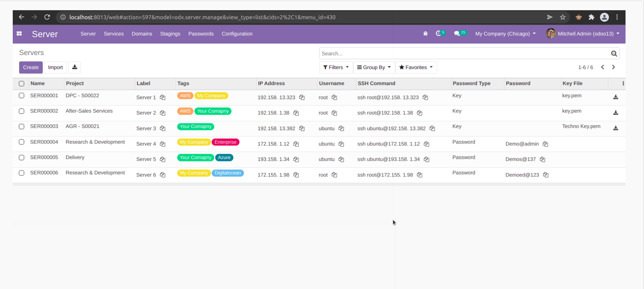Check the select-all checkbox in table header
The height and width of the screenshot is (289, 644).
click(21, 84)
